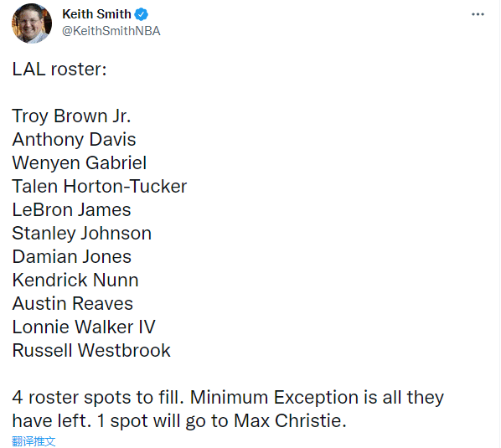The image size is (501, 448).
Task: Click on the Anthony Davis name
Action: [74, 140]
